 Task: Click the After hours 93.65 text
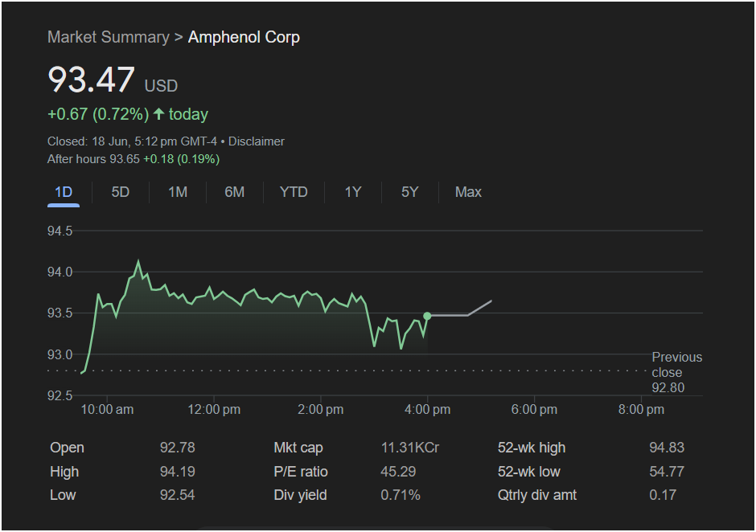pos(93,159)
